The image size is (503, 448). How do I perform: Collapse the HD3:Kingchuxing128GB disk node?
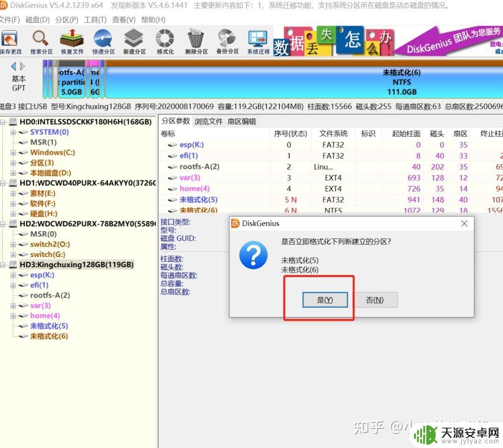click(3, 265)
